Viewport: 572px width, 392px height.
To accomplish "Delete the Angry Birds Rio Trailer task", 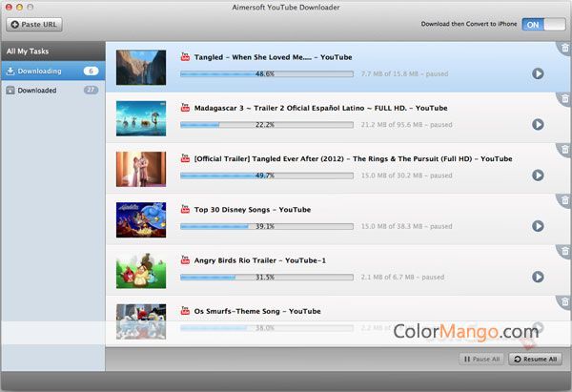I will pos(564,251).
